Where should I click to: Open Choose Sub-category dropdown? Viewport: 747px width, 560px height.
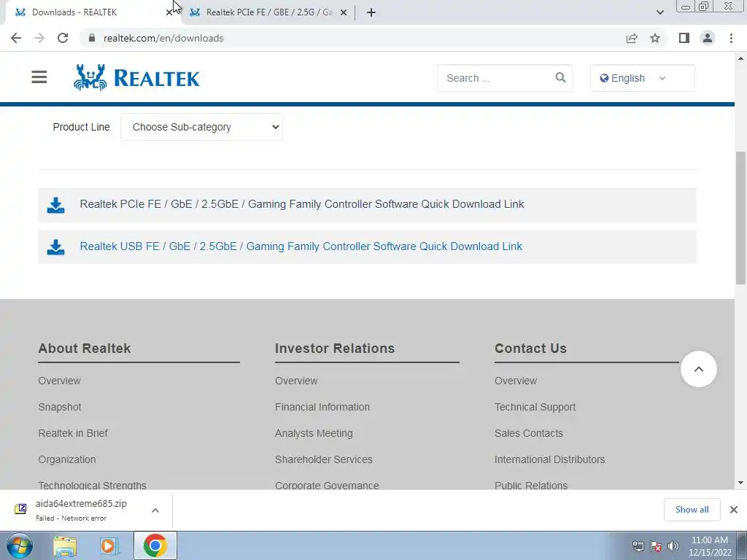tap(201, 127)
